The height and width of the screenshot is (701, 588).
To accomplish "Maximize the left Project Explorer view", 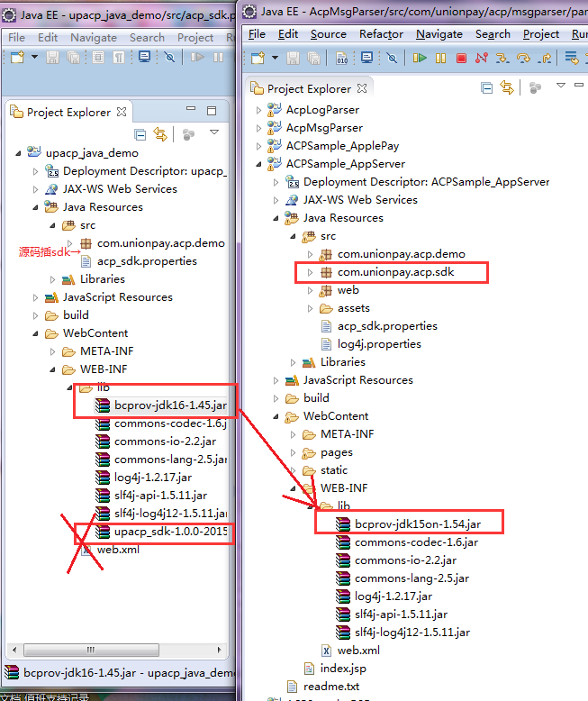I will coord(212,111).
